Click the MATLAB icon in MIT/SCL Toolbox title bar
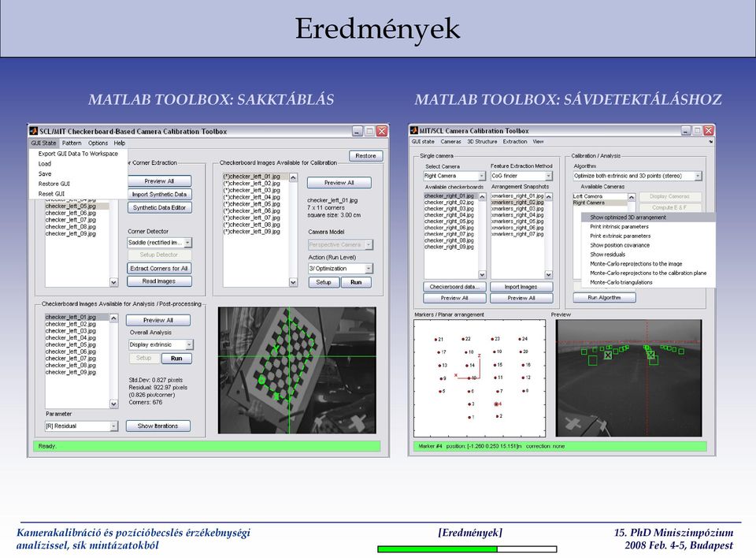This screenshot has width=756, height=558. [x=413, y=130]
